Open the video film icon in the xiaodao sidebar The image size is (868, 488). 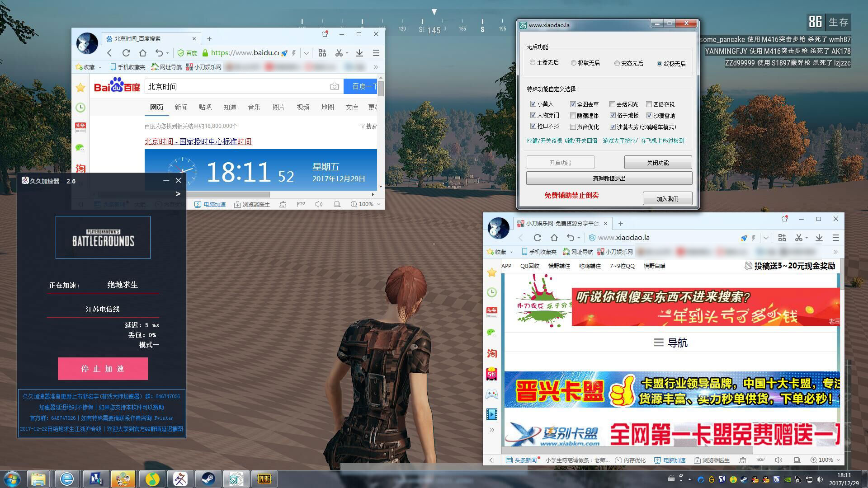[492, 414]
